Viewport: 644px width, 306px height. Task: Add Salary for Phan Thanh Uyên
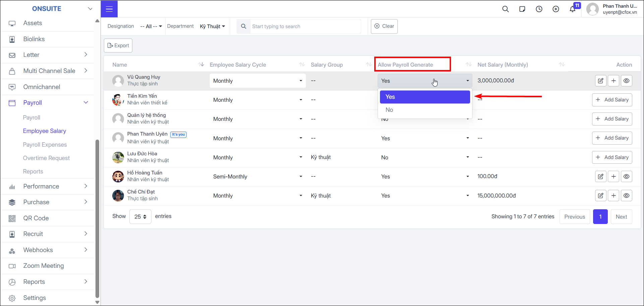point(612,138)
